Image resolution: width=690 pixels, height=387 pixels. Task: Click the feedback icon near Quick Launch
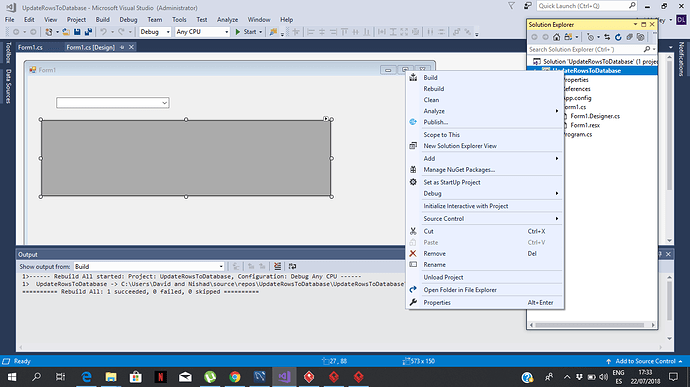pos(528,6)
